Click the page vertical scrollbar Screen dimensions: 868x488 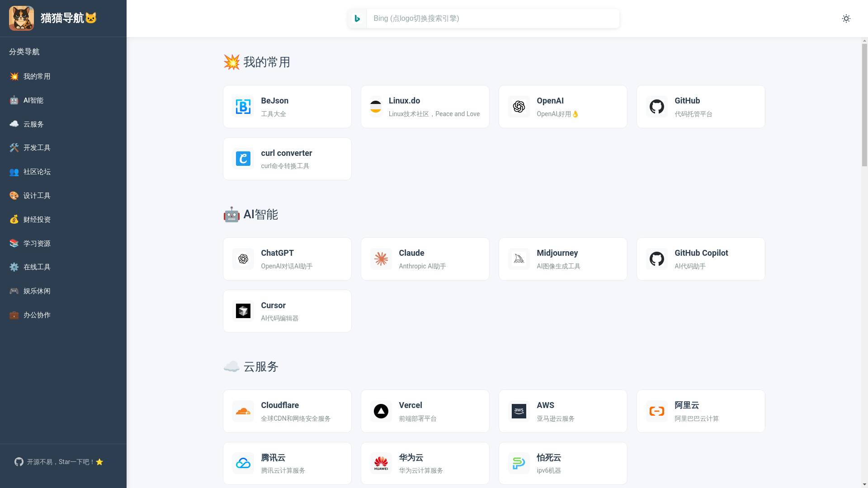point(864,104)
